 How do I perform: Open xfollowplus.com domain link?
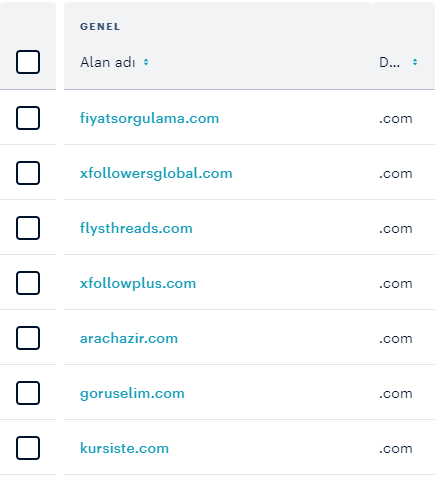coord(138,284)
